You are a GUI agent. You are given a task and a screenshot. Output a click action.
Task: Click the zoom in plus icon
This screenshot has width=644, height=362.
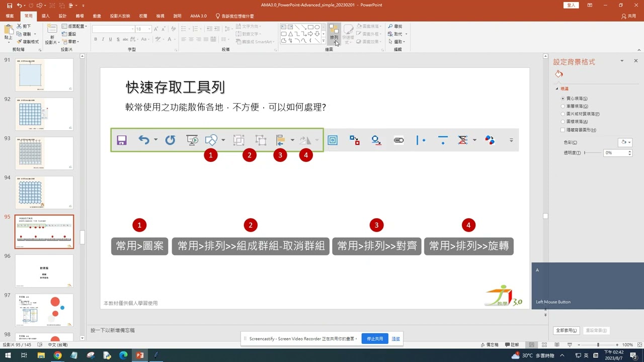point(617,345)
